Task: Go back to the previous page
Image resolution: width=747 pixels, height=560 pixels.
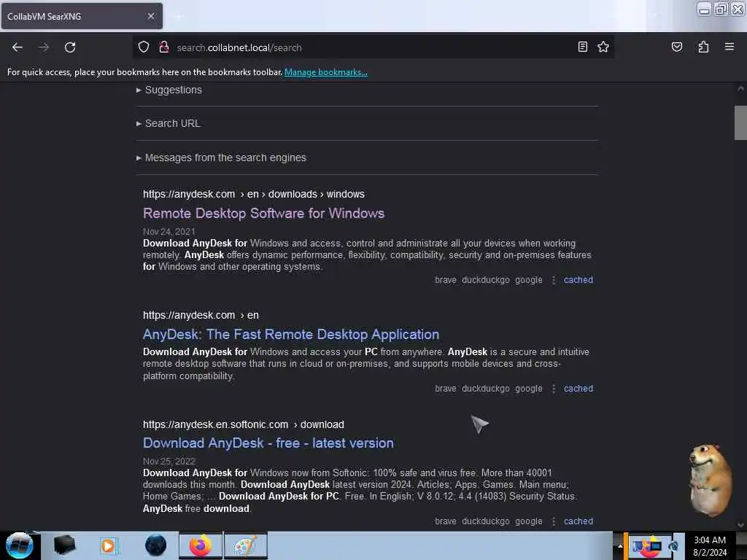Action: (x=18, y=47)
